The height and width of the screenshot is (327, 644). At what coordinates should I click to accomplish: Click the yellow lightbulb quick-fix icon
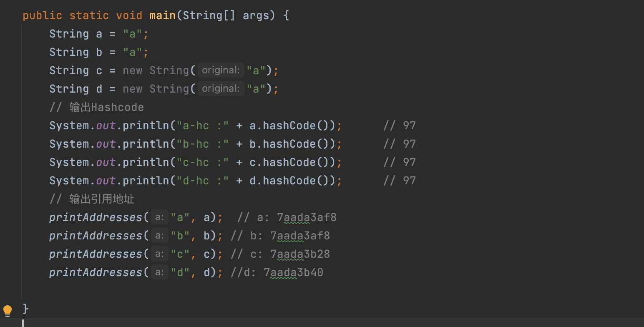pyautogui.click(x=8, y=311)
